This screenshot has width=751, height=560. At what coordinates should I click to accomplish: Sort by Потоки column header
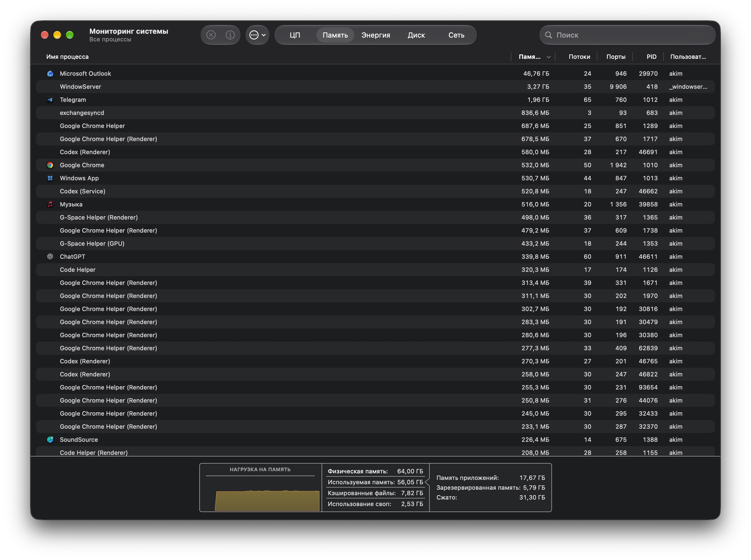[579, 57]
